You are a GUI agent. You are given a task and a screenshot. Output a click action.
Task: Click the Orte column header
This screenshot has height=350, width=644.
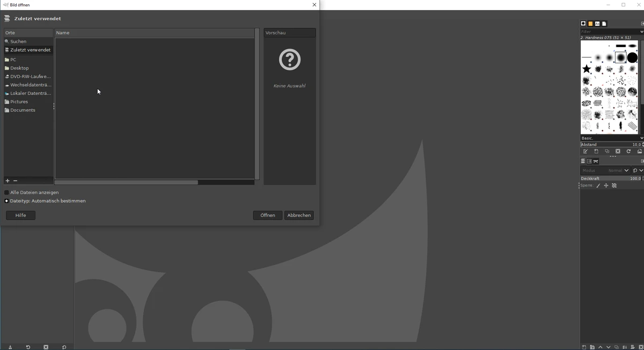(28, 33)
